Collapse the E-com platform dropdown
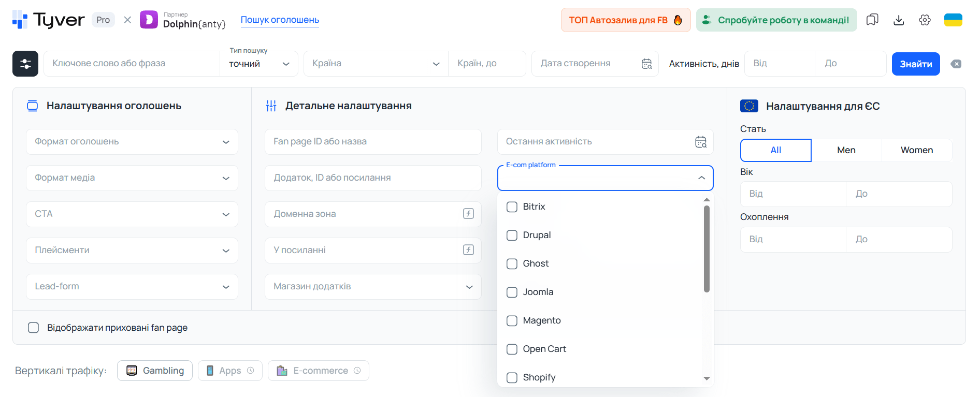 [x=701, y=178]
